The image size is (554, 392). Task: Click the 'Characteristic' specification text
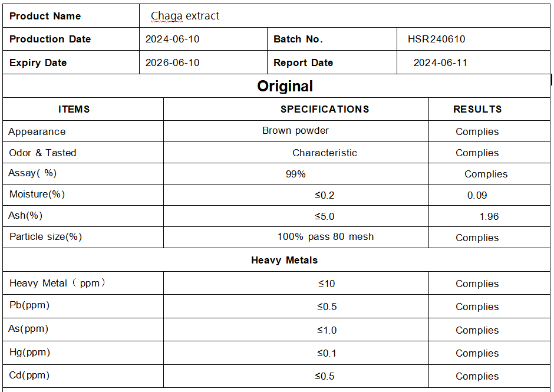[325, 153]
